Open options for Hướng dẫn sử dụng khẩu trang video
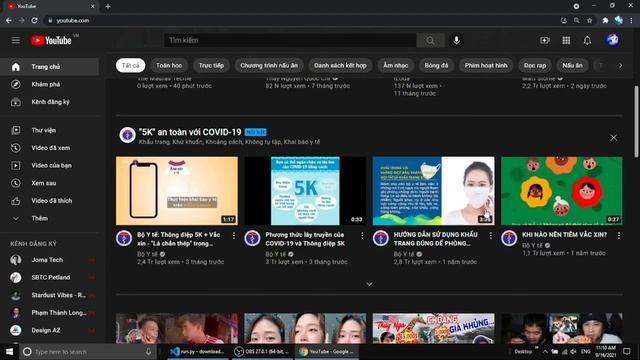This screenshot has height=360, width=640. coord(491,236)
